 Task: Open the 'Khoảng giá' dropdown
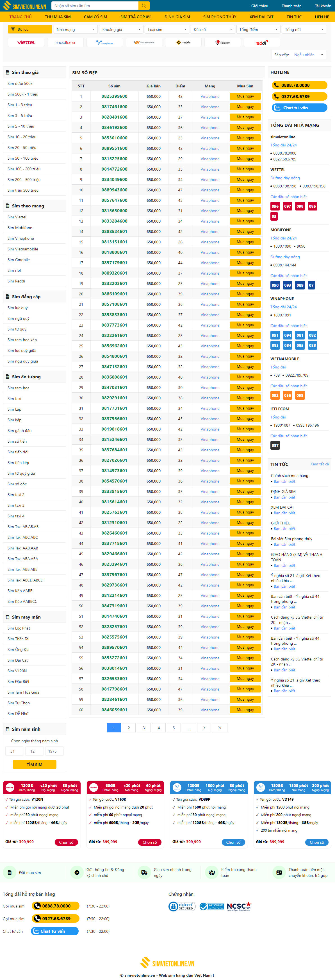point(121,29)
